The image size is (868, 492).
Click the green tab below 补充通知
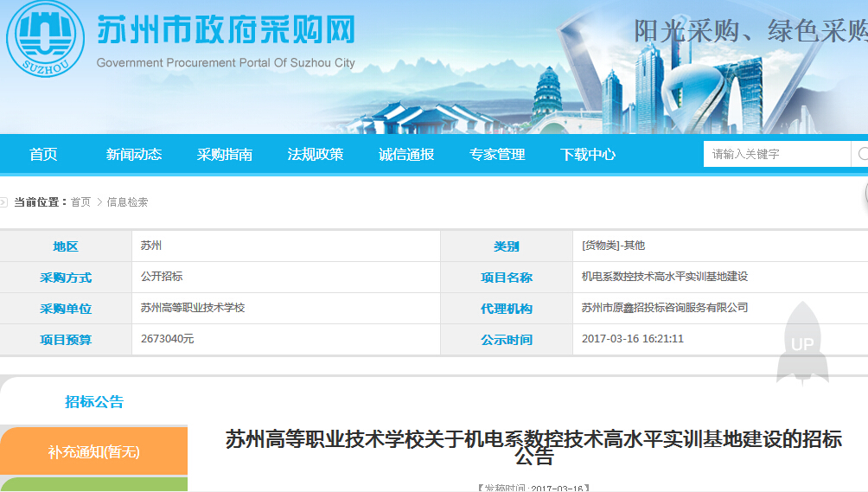coord(94,485)
